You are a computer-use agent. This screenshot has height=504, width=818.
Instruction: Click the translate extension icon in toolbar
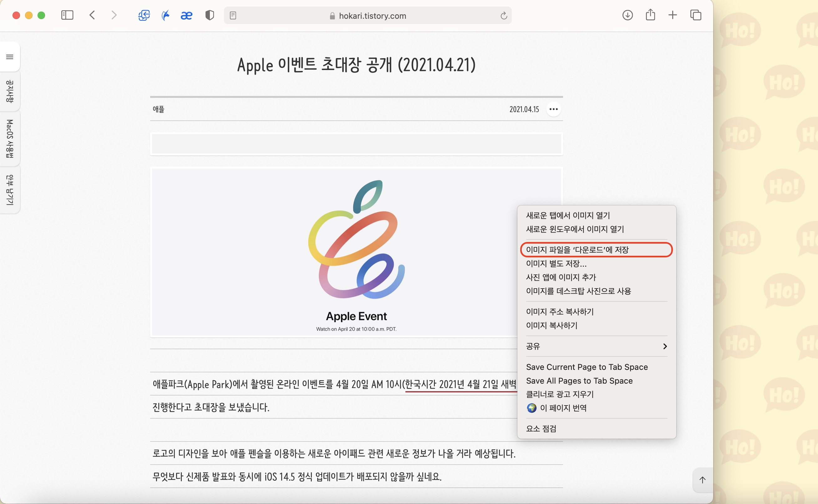pyautogui.click(x=144, y=15)
